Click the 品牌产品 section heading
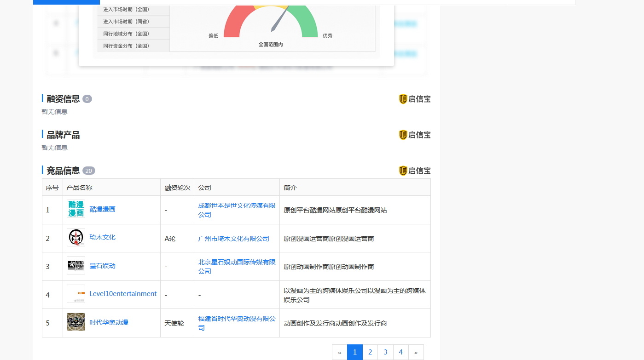 coord(63,135)
